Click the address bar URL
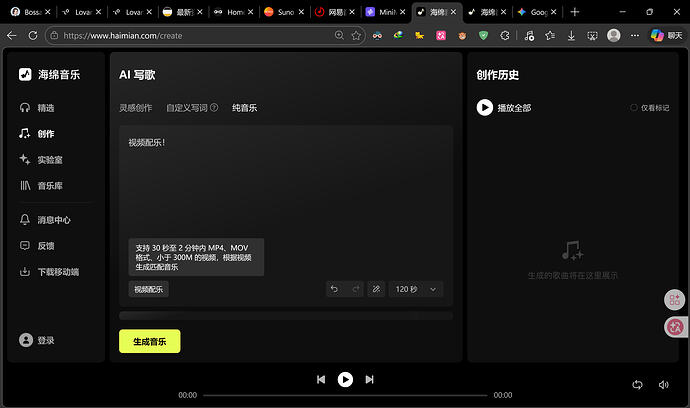The image size is (690, 408). pyautogui.click(x=123, y=36)
